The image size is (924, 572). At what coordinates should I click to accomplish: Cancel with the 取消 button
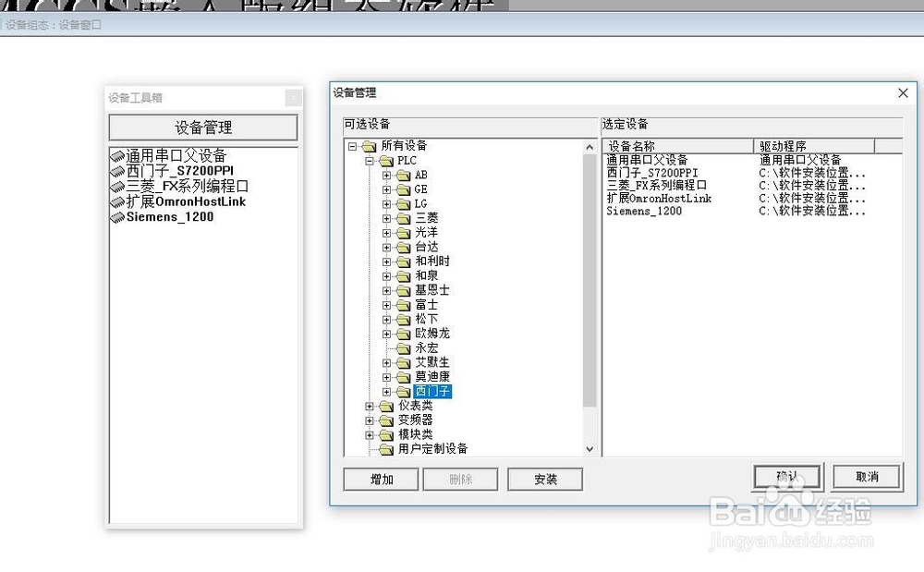[867, 477]
